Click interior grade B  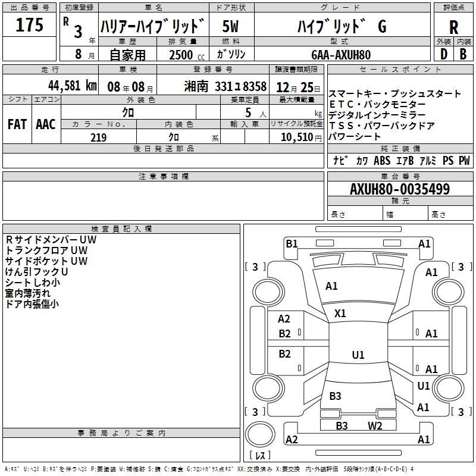pyautogui.click(x=464, y=54)
